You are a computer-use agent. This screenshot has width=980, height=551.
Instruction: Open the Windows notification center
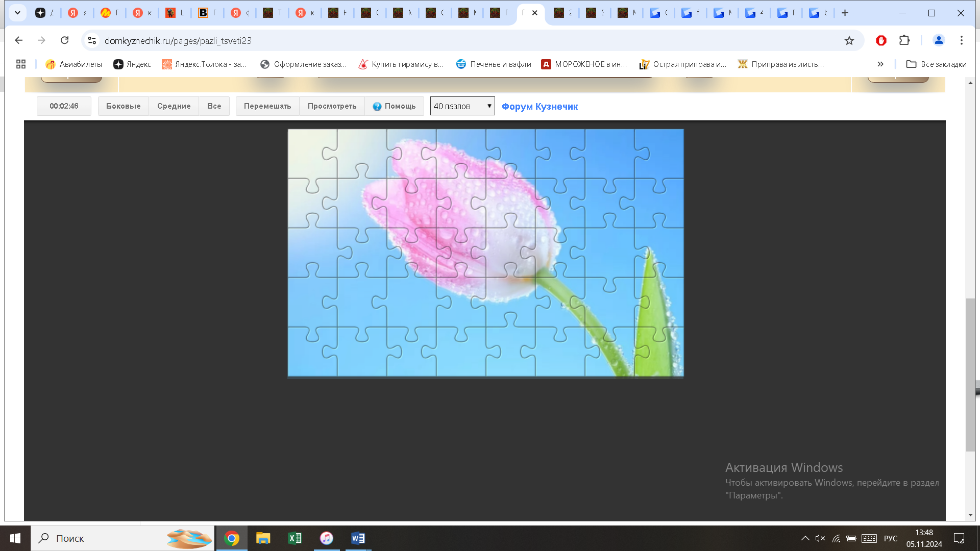click(x=959, y=538)
